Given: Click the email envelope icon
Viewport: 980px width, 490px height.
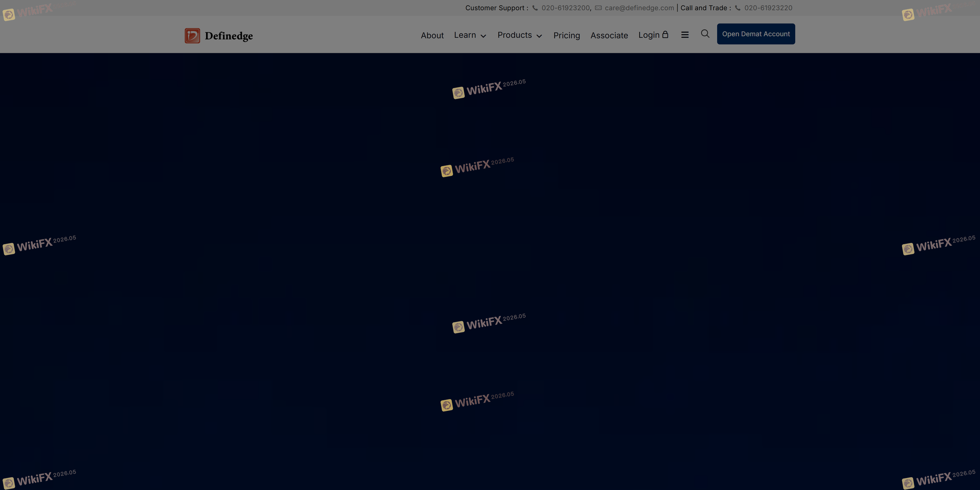Looking at the screenshot, I should pyautogui.click(x=598, y=8).
